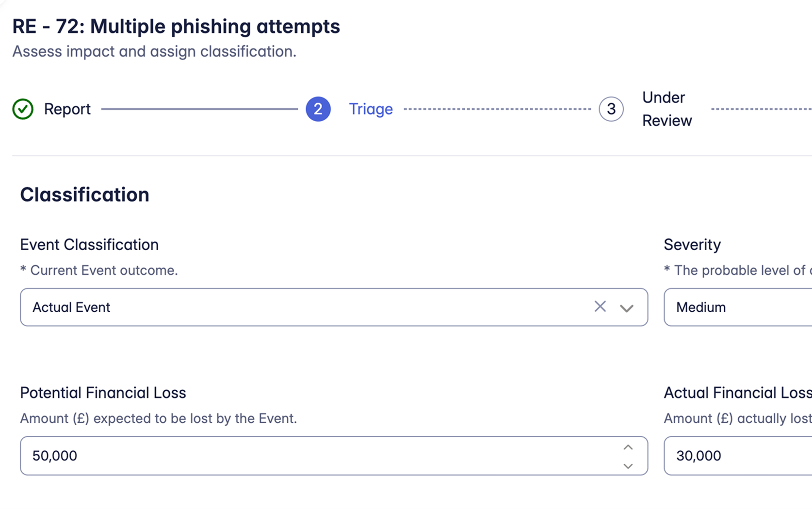The image size is (812, 509).
Task: Click the green checkmark Report step icon
Action: (23, 109)
